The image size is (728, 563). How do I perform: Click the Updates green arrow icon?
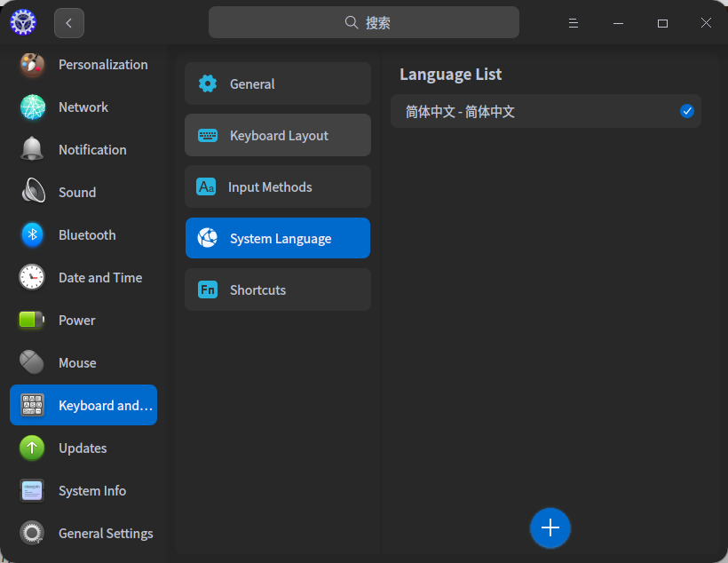pos(32,448)
